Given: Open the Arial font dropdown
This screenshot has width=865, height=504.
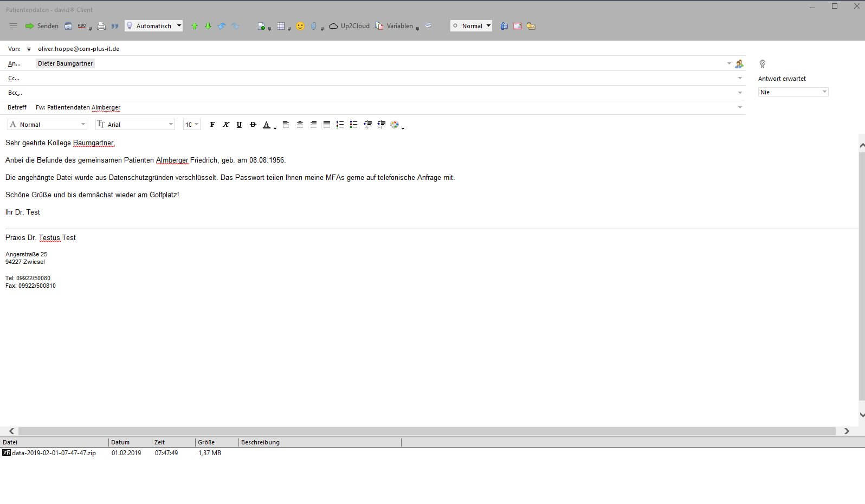Looking at the screenshot, I should click(135, 125).
